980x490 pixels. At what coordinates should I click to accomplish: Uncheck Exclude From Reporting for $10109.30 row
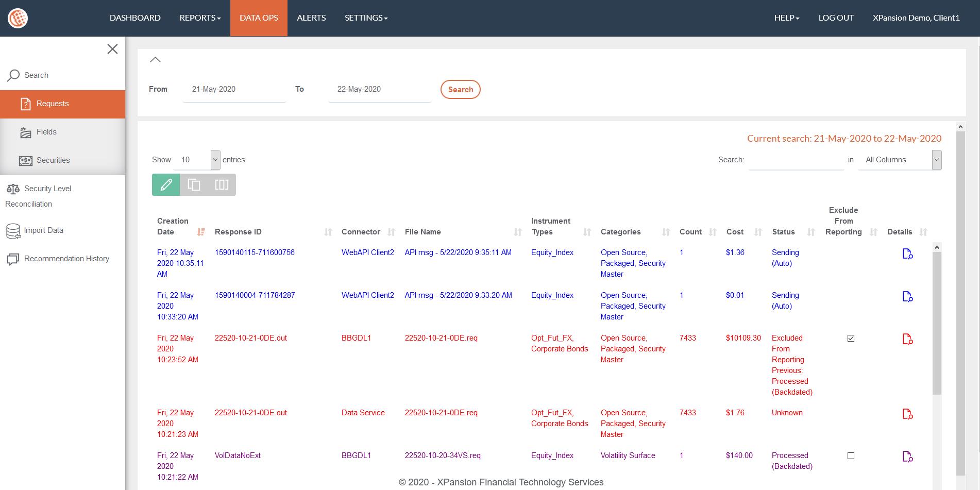(x=851, y=339)
